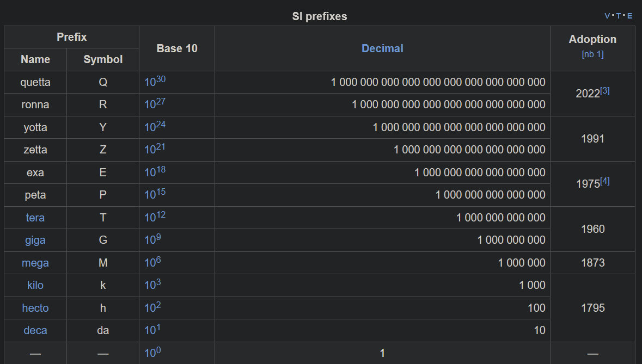Follow the [nb 1] note under Adoption
The image size is (642, 364).
coord(592,54)
